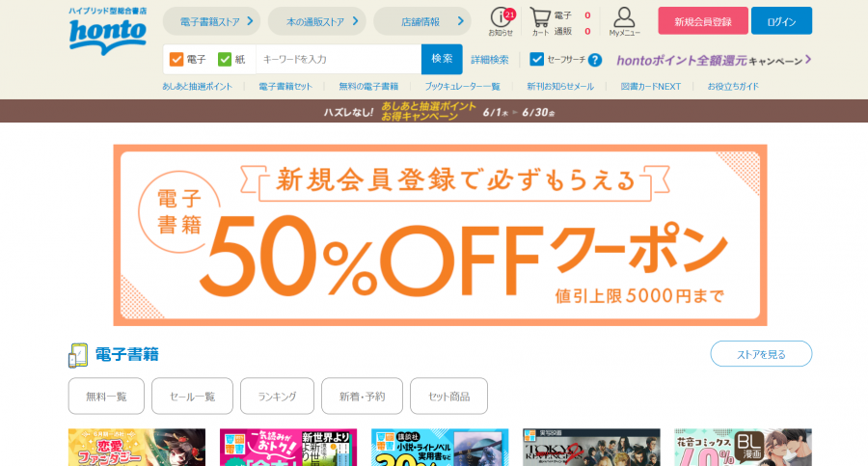Screen dimensions: 868x466
Task: Select the 無料一覧 tab
Action: [x=106, y=397]
